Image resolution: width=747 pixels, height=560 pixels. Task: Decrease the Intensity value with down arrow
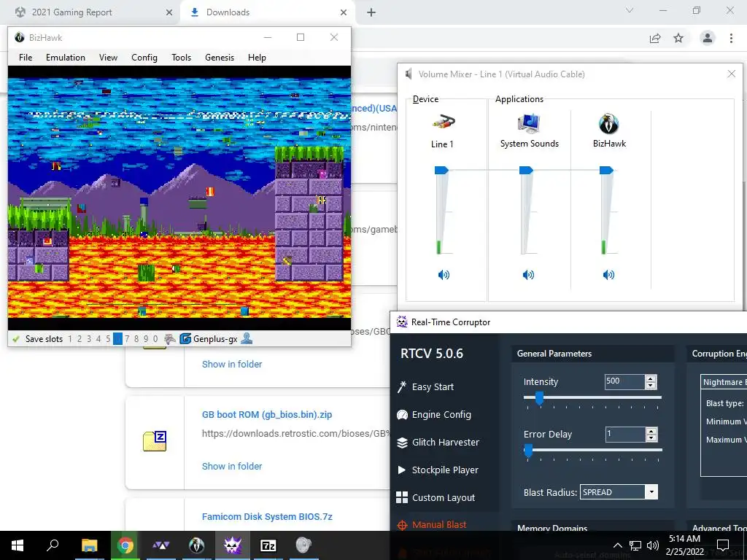point(651,385)
